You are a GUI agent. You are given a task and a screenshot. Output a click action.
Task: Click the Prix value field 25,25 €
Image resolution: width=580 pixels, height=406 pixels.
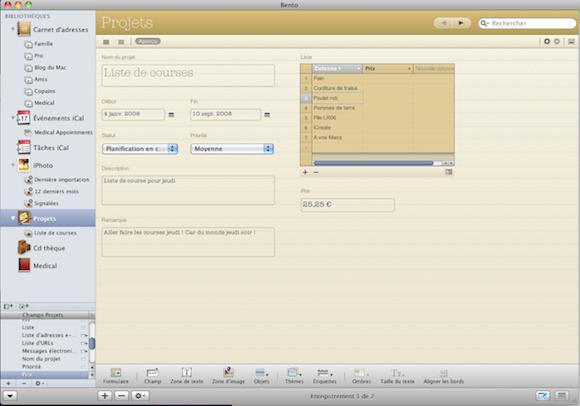[x=347, y=205]
